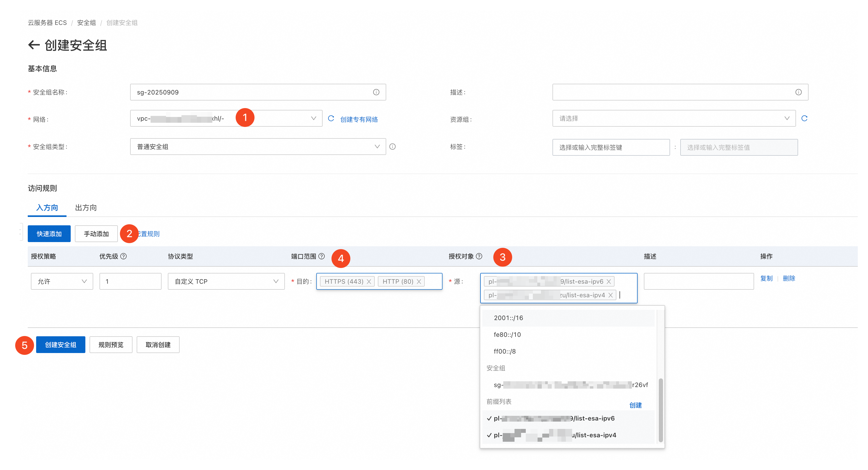Click help icon next to 优先级

124,256
